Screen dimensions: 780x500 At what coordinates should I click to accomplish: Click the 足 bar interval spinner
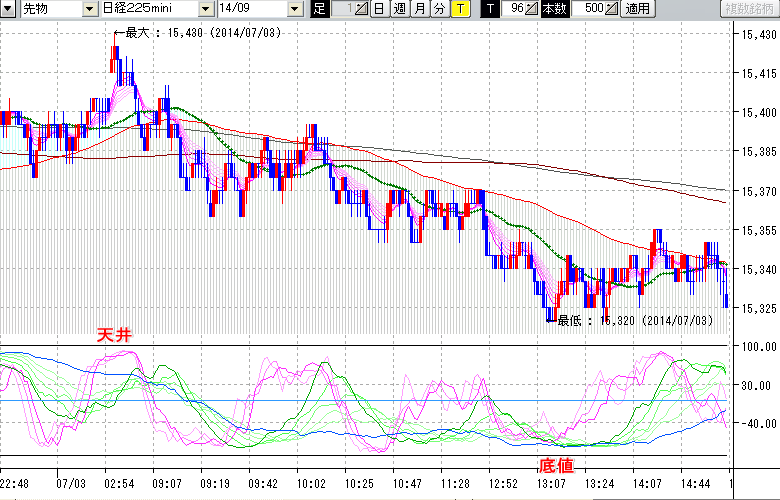coord(362,9)
